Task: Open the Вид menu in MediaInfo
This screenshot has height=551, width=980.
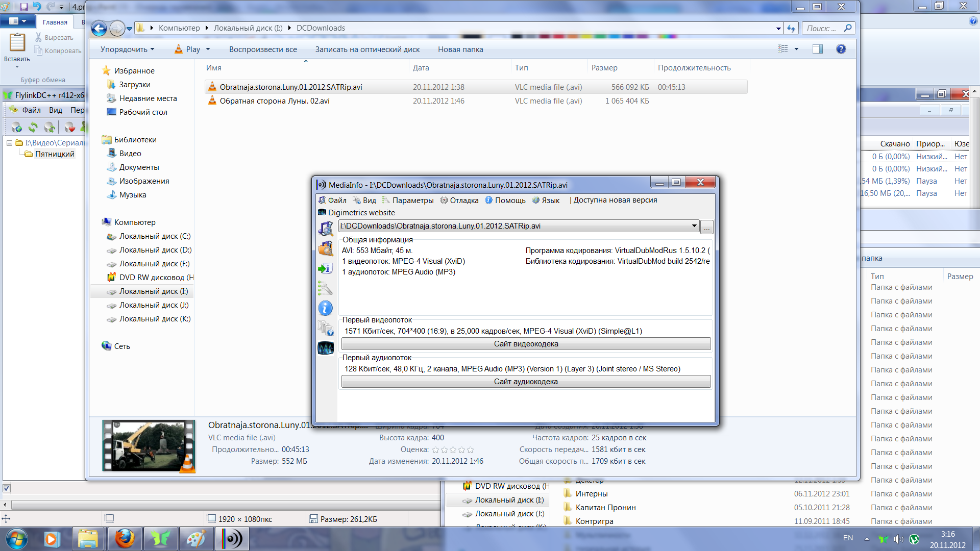Action: click(364, 200)
